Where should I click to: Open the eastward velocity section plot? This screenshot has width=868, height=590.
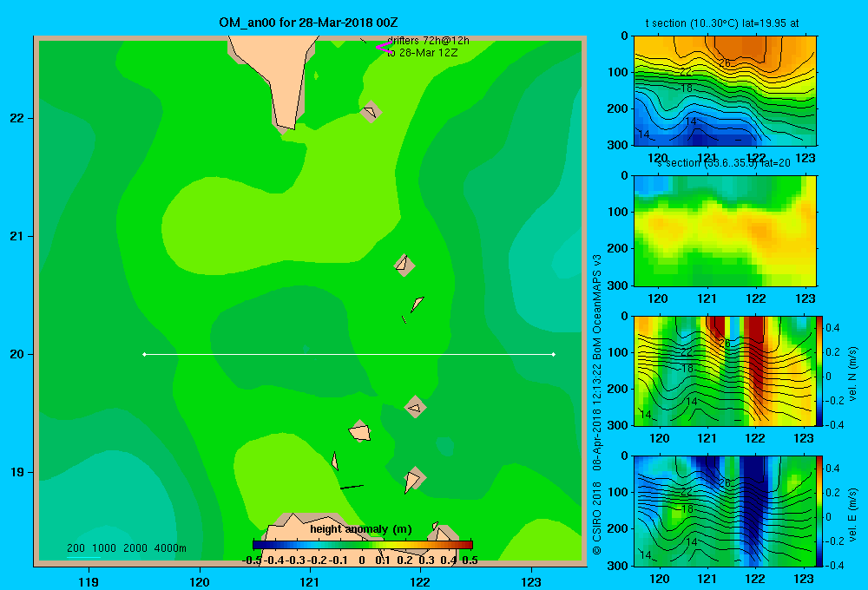pyautogui.click(x=725, y=511)
